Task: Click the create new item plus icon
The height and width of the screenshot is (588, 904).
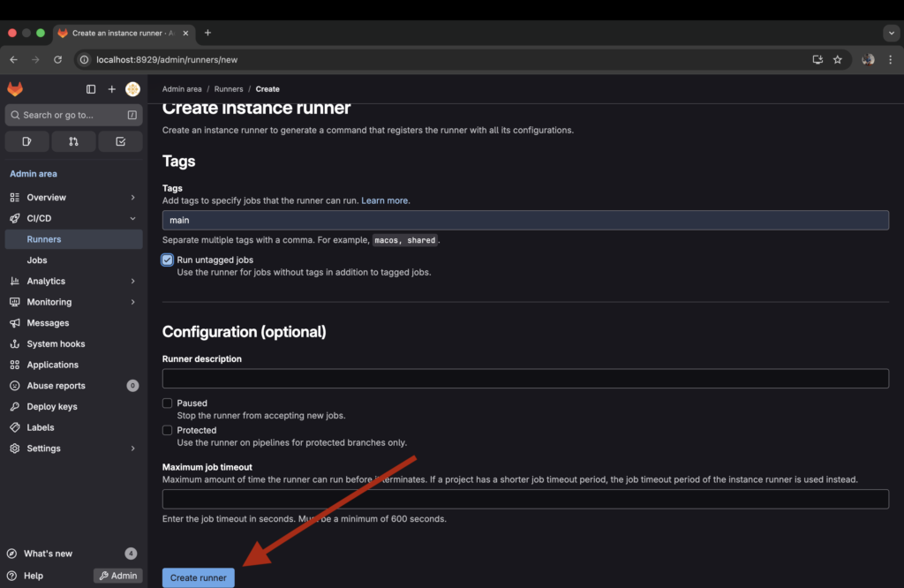Action: (111, 88)
